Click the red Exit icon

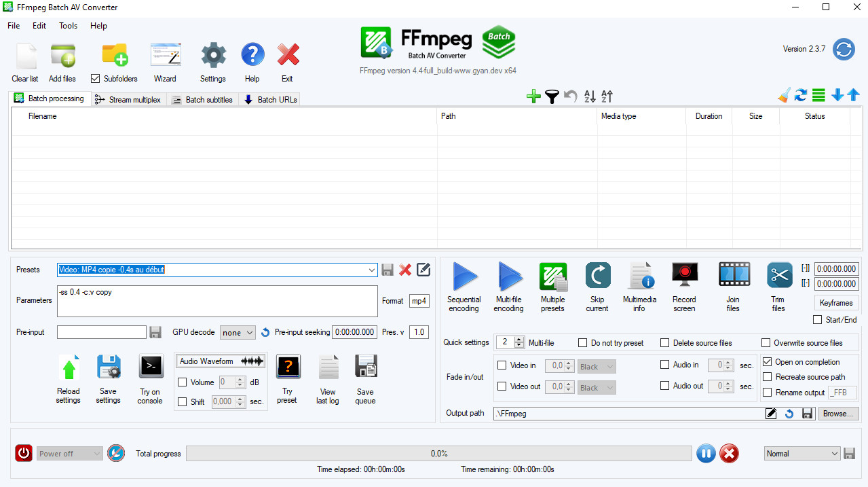(x=288, y=55)
